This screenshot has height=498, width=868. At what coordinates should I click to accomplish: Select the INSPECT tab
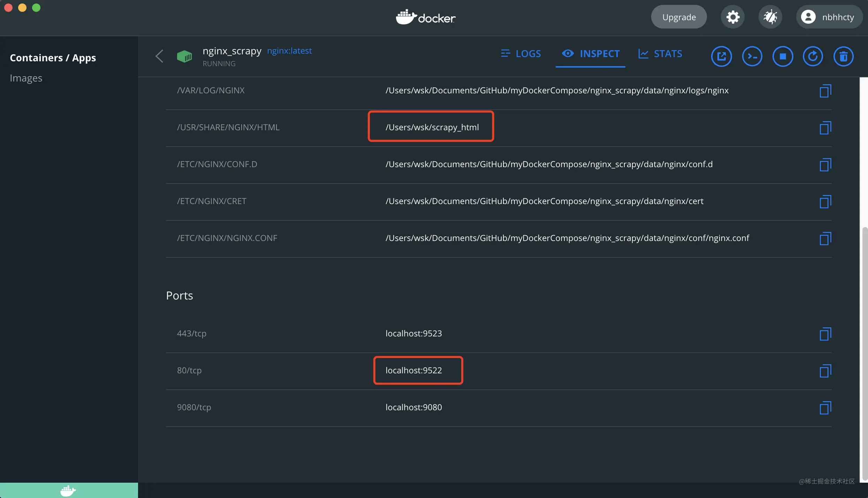tap(591, 54)
